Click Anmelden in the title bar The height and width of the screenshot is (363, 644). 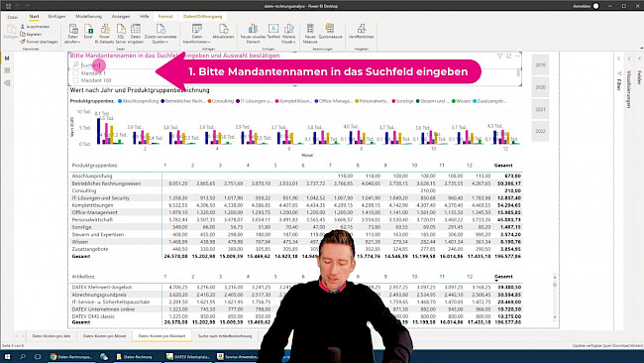click(582, 6)
